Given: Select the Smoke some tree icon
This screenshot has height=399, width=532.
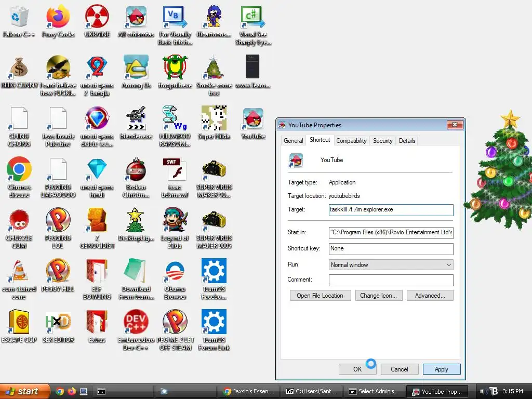Looking at the screenshot, I should [214, 67].
